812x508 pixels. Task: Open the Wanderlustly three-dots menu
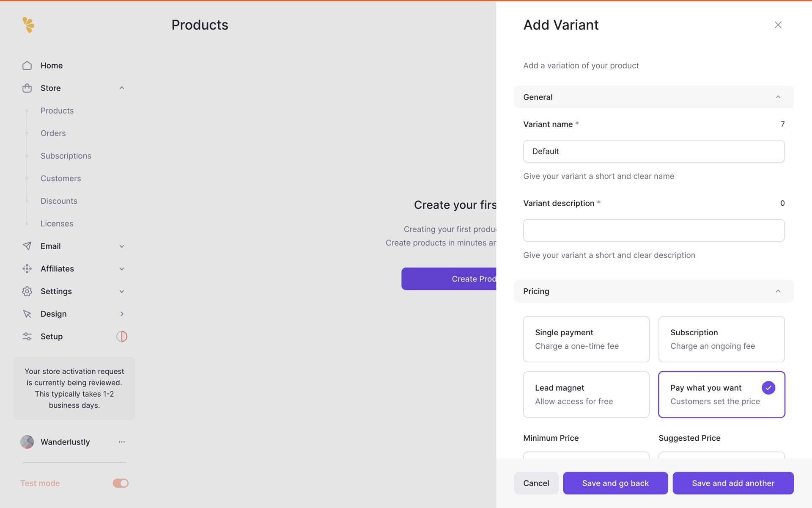click(122, 442)
